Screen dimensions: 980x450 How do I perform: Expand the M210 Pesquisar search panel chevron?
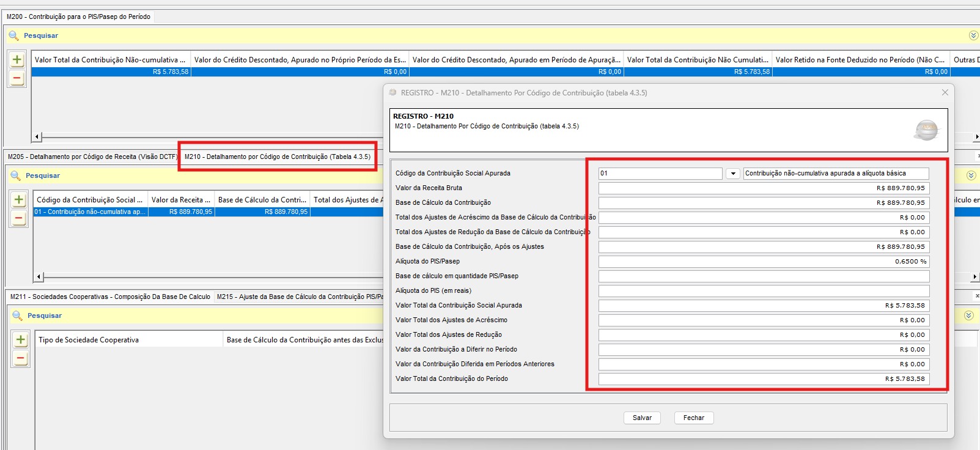tap(971, 175)
